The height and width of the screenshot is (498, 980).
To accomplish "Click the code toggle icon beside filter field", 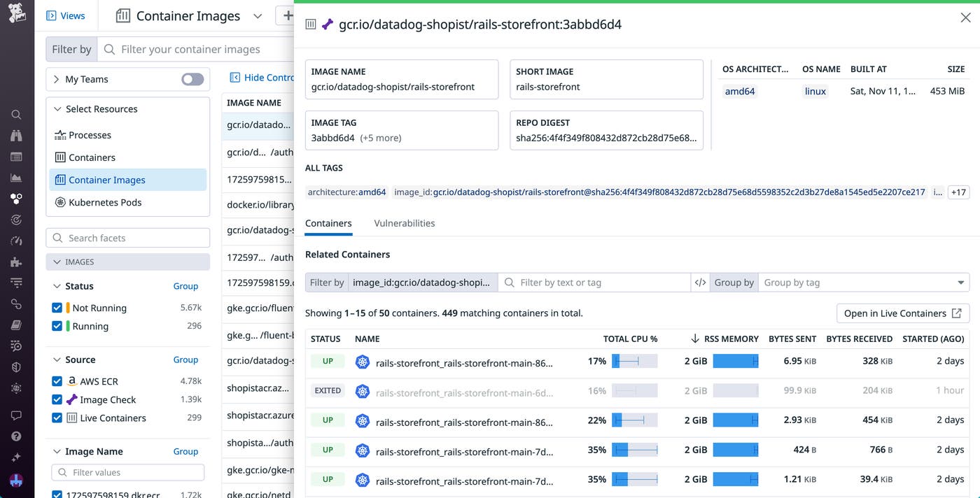I will [x=699, y=283].
